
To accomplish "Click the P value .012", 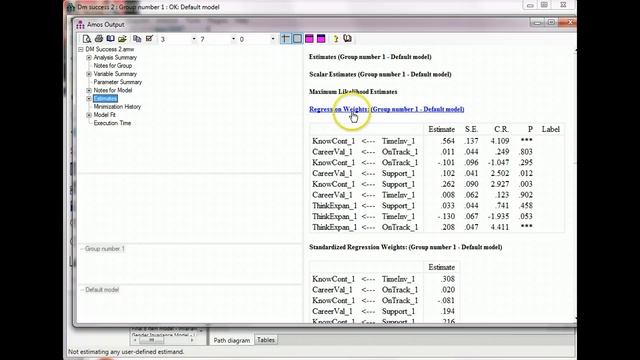I will point(526,173).
